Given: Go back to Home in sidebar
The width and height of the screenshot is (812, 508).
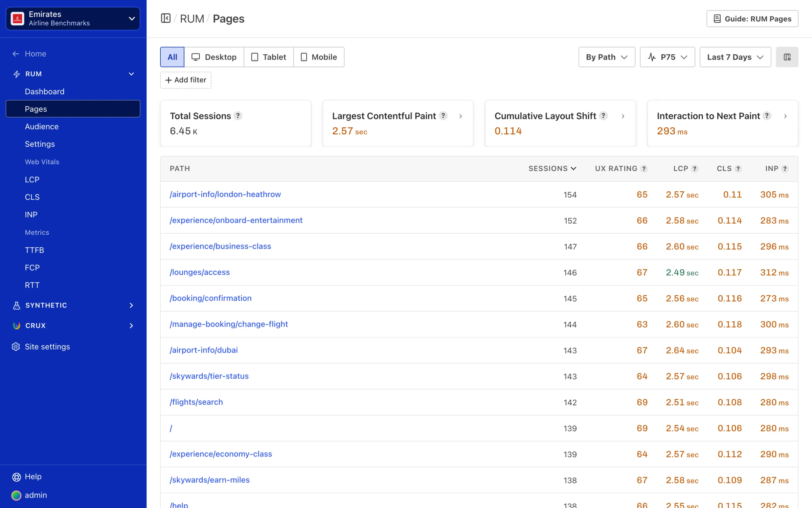Looking at the screenshot, I should (29, 54).
